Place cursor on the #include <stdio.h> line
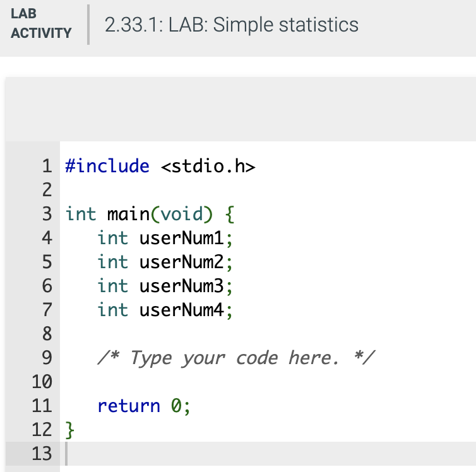Image resolution: width=476 pixels, height=472 pixels. [x=160, y=166]
